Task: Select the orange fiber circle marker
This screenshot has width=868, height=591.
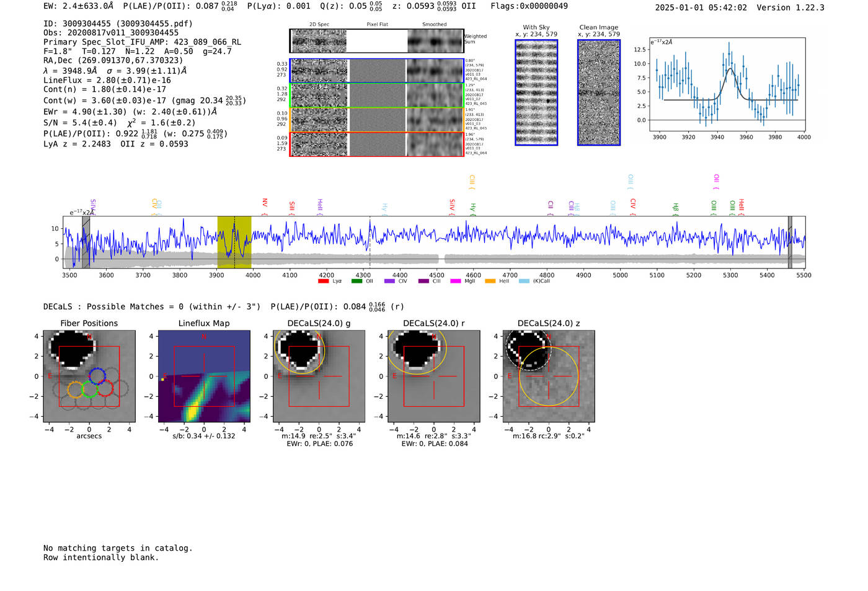Action: (74, 389)
